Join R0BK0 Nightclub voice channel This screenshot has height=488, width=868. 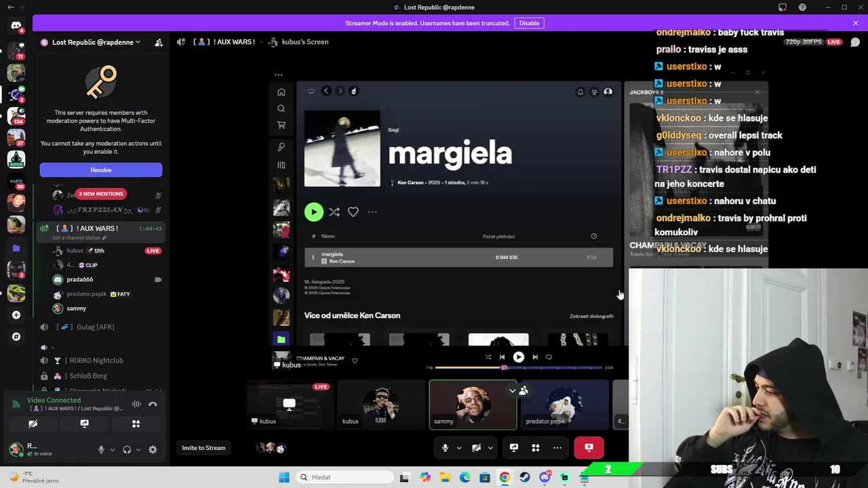click(100, 361)
